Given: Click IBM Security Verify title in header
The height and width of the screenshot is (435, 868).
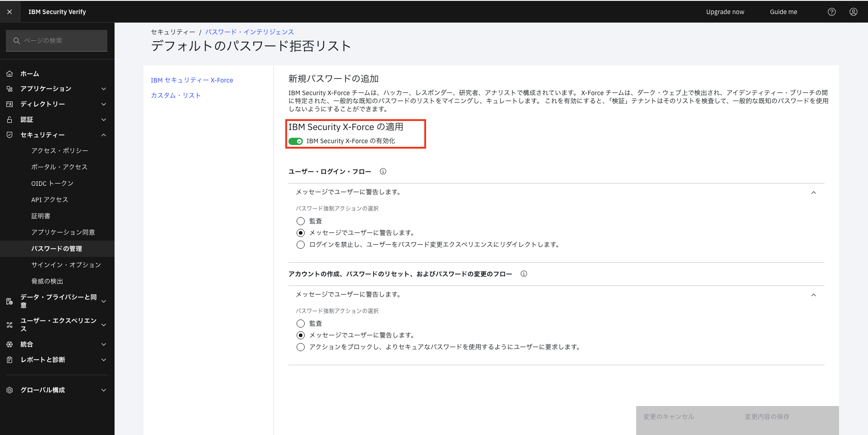Looking at the screenshot, I should [x=57, y=12].
